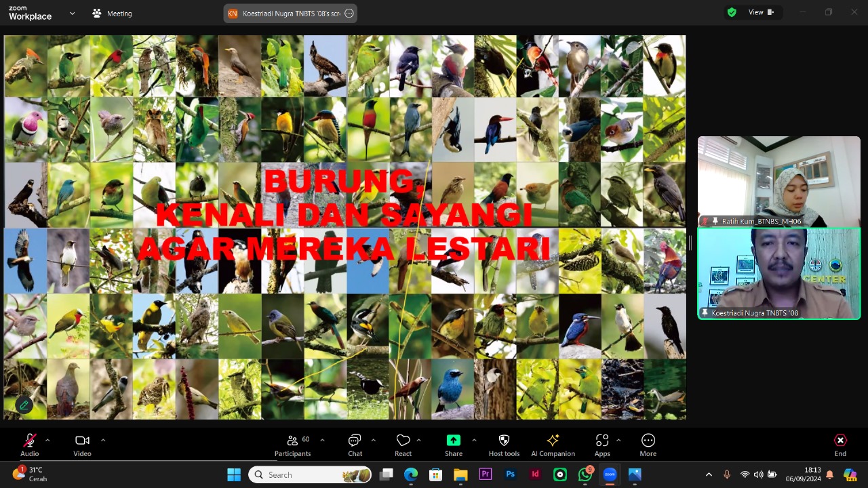
Task: Click the green annotation pencil icon
Action: pos(24,405)
